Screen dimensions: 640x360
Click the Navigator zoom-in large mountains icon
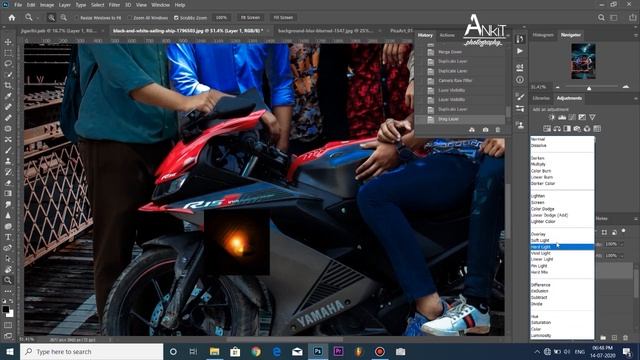point(626,87)
